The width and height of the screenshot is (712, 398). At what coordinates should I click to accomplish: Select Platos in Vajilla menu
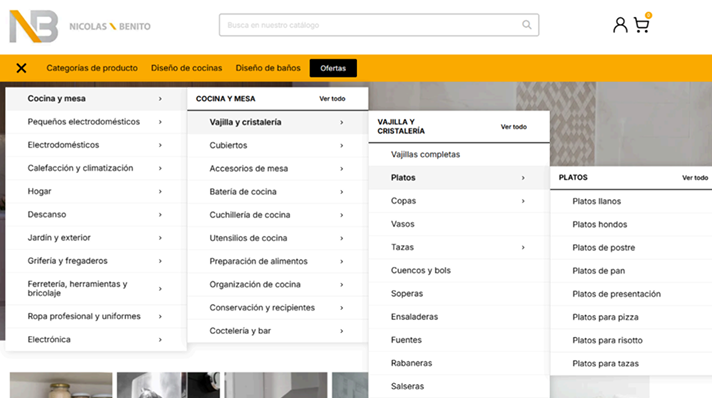pyautogui.click(x=459, y=178)
